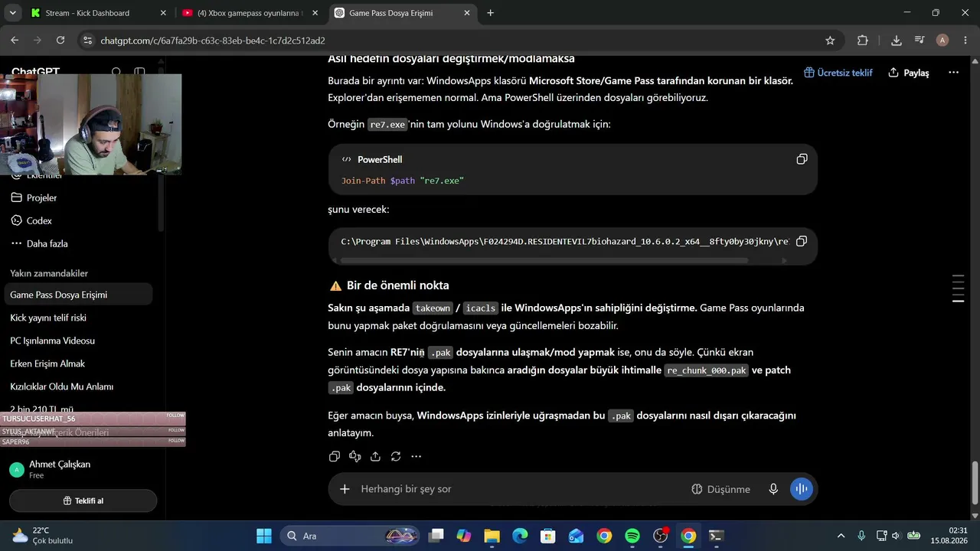Rate the ChatGPT response with thumbs icon
Image resolution: width=980 pixels, height=551 pixels.
pyautogui.click(x=354, y=456)
